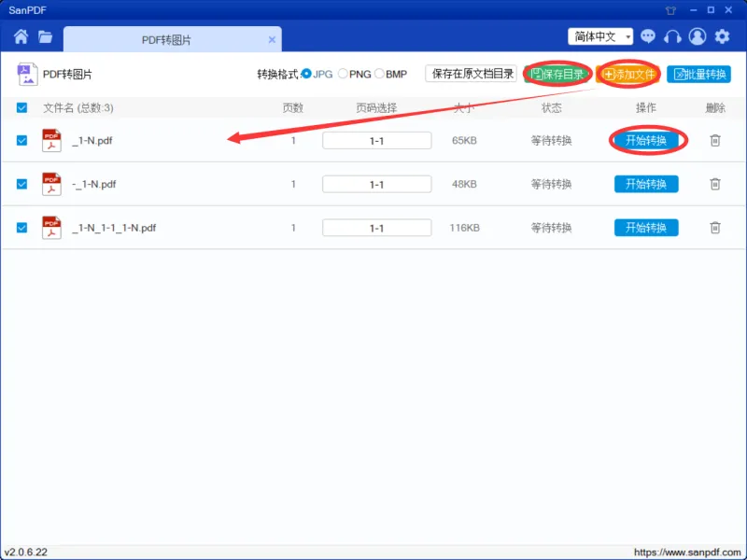The image size is (747, 560).
Task: Click the SanPDF window title
Action: [28, 10]
